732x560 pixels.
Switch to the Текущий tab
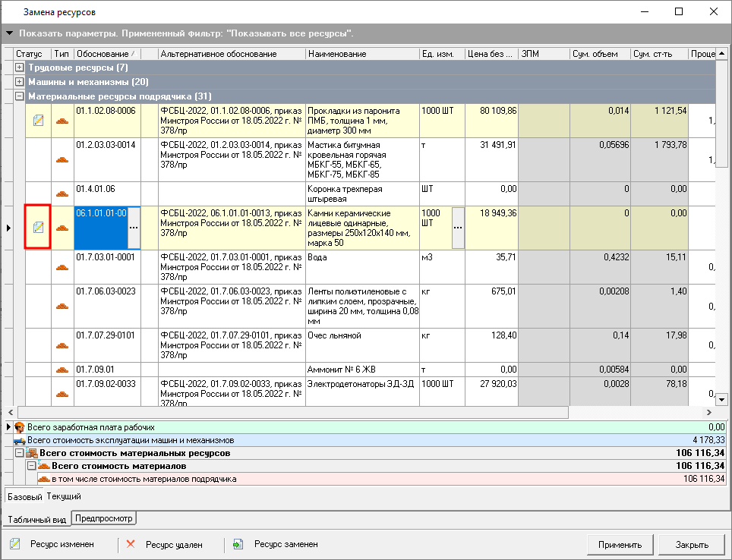coord(64,496)
